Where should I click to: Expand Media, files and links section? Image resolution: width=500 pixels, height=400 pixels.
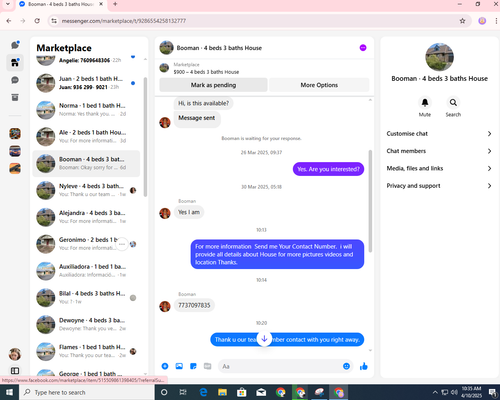pos(439,168)
